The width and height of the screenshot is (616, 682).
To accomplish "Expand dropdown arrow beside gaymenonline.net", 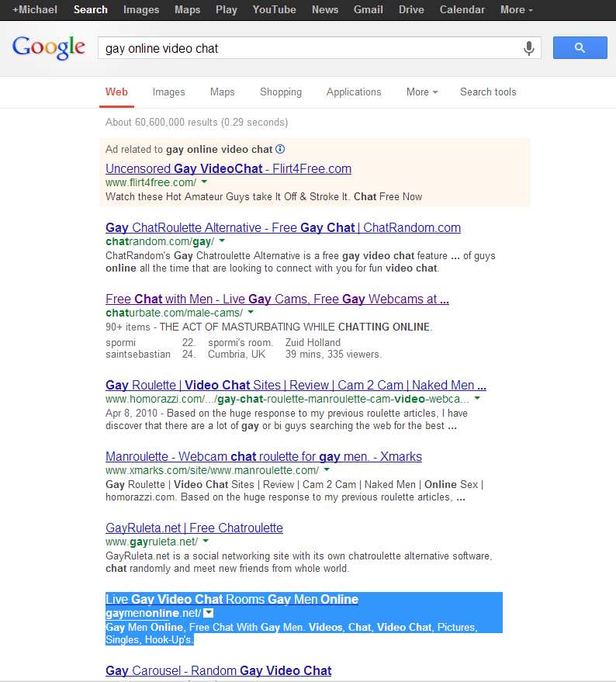I will (x=209, y=613).
